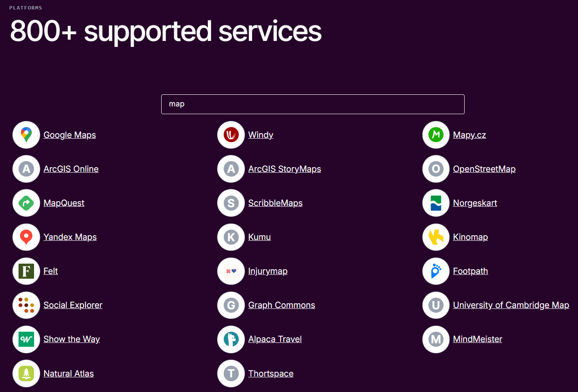578x392 pixels.
Task: Open the Graph Commons link
Action: [x=281, y=305]
